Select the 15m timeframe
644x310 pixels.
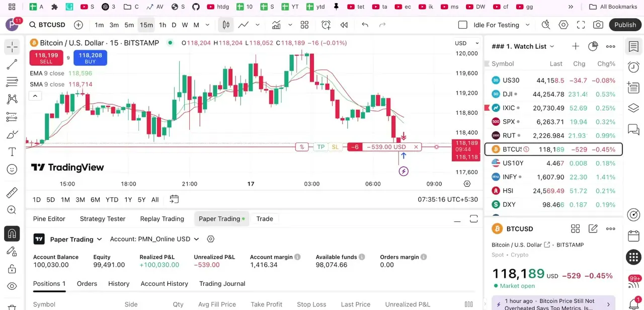click(x=146, y=25)
